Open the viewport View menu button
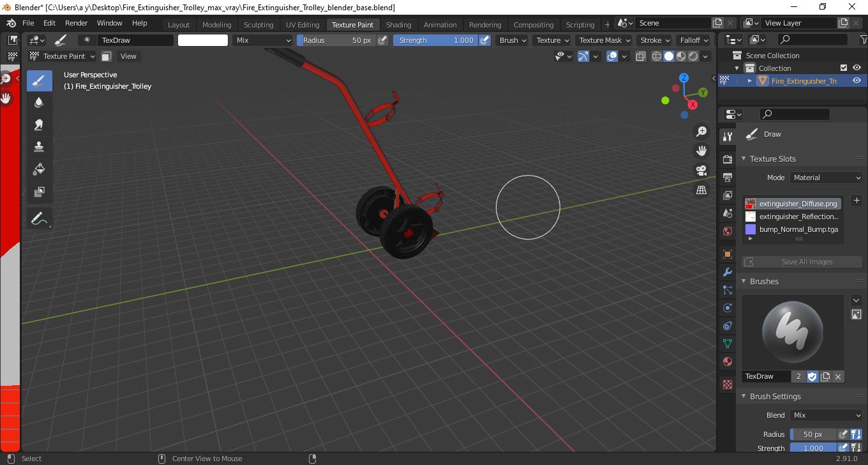 [x=128, y=56]
